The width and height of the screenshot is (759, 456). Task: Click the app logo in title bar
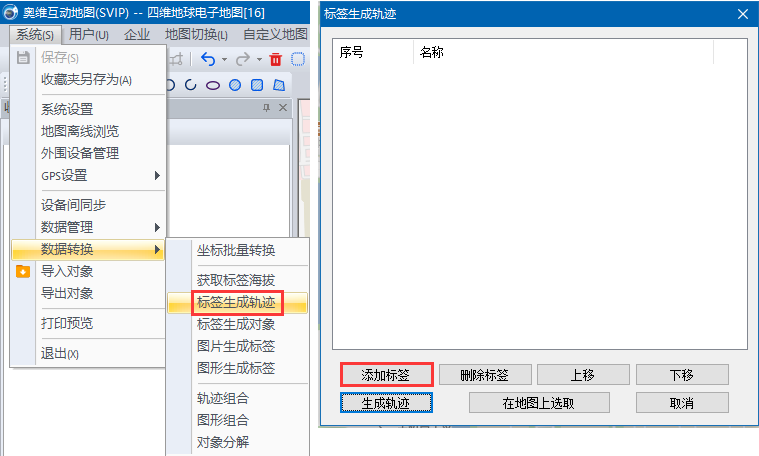pyautogui.click(x=10, y=12)
